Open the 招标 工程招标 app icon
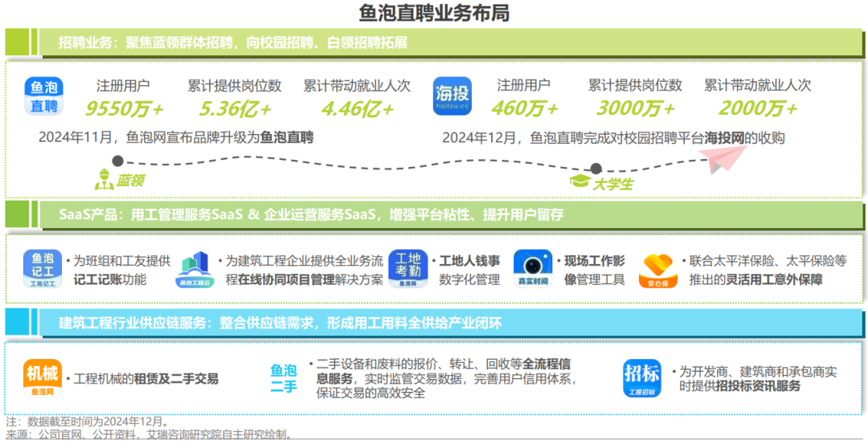Image resolution: width=868 pixels, height=444 pixels. pos(642,378)
